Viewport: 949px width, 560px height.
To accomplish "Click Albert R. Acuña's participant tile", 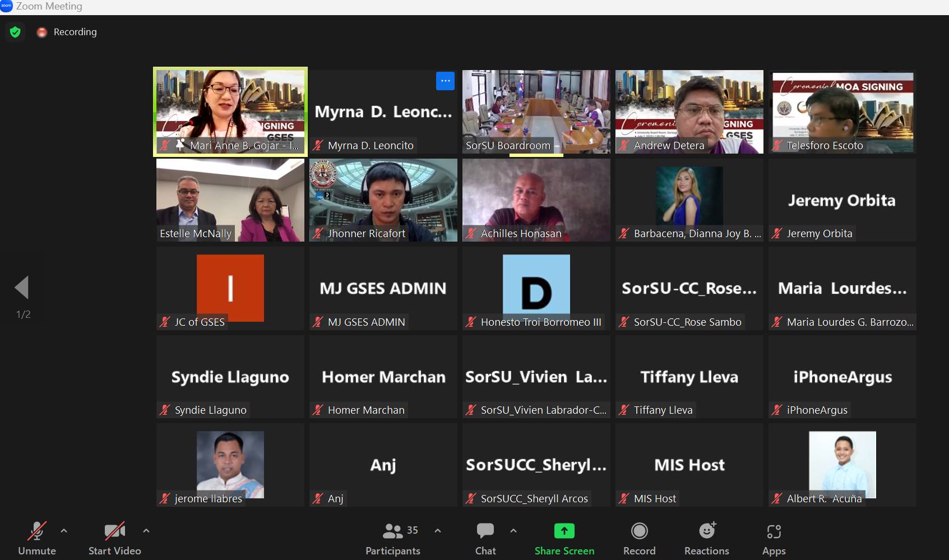I will tap(842, 465).
